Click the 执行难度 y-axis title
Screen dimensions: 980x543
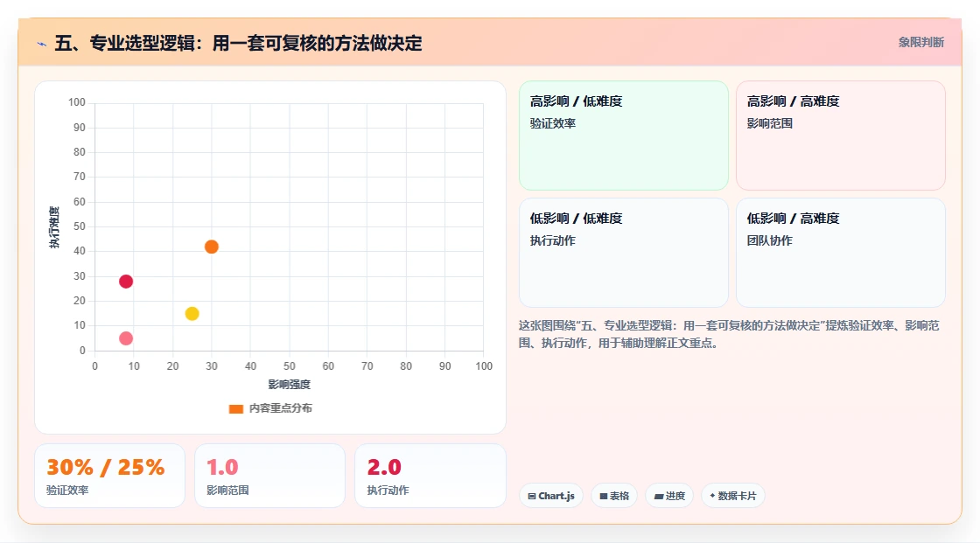tap(53, 226)
